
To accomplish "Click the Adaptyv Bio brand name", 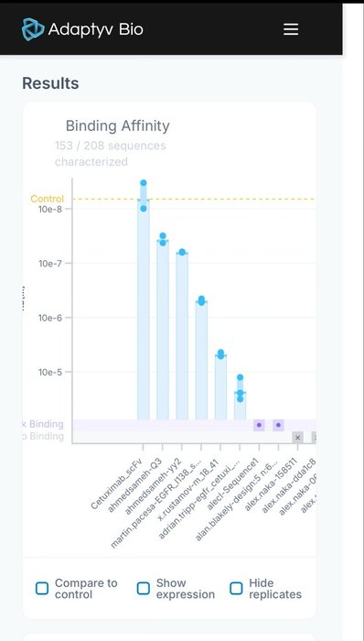I will click(x=95, y=29).
